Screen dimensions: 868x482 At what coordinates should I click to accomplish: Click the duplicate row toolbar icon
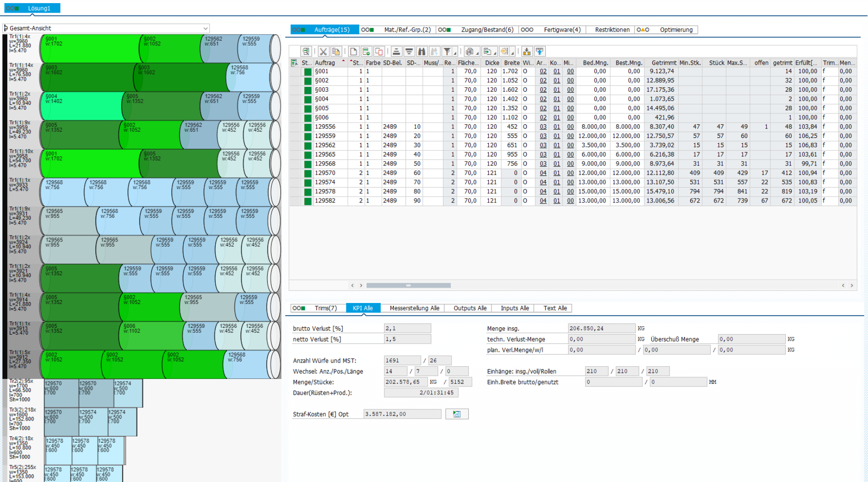click(379, 52)
